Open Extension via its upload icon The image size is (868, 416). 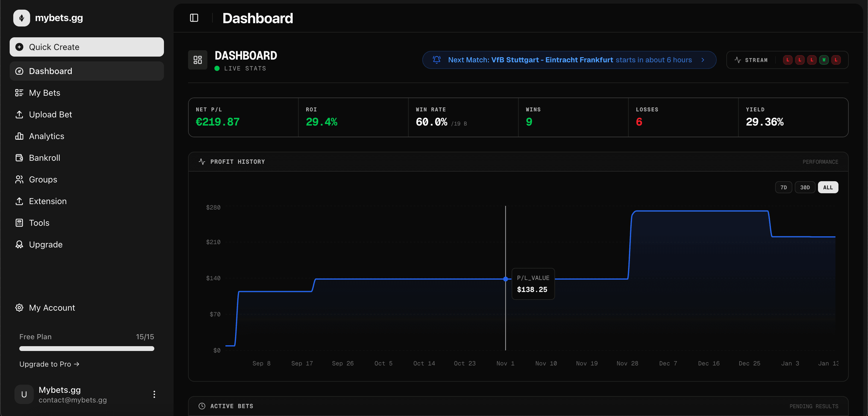click(20, 201)
